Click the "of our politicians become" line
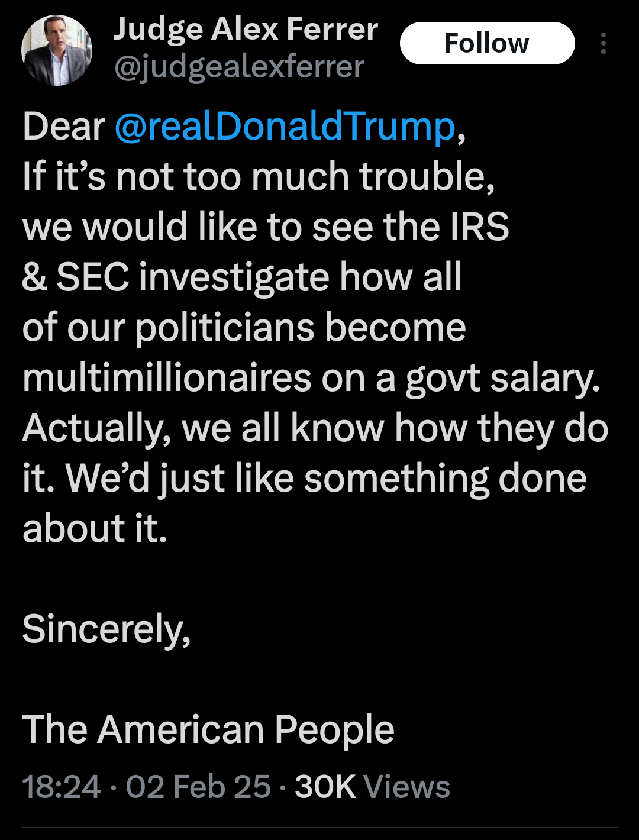 coord(244,327)
